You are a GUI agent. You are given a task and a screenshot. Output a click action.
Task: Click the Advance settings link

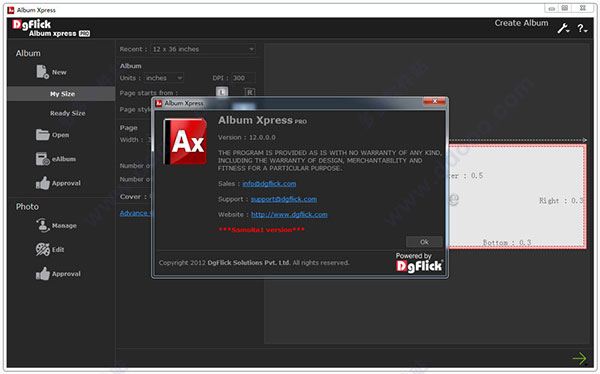pyautogui.click(x=136, y=213)
